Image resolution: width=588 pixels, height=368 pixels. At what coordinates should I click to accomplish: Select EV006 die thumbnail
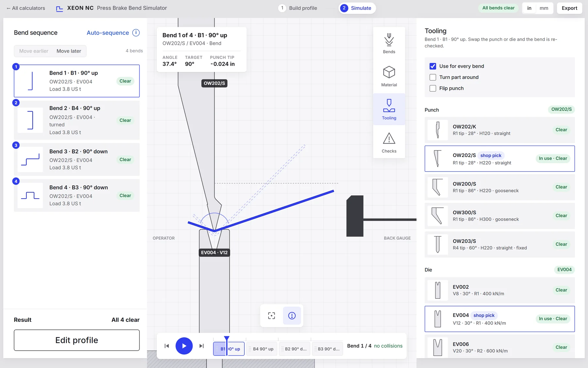(x=438, y=347)
